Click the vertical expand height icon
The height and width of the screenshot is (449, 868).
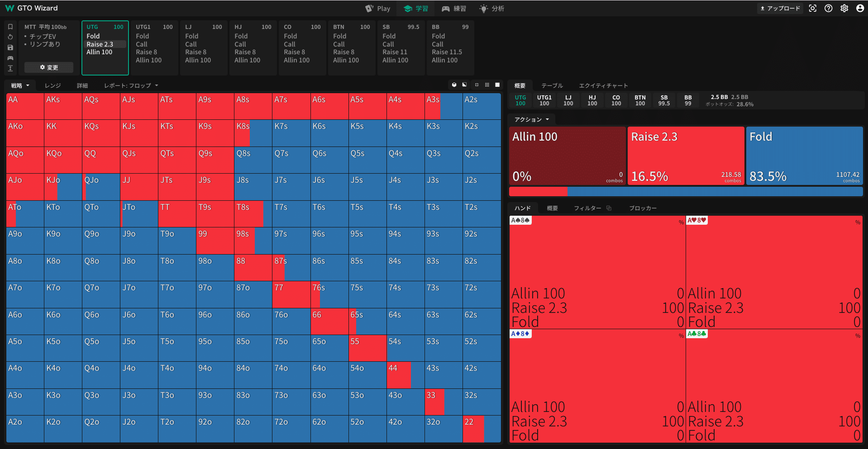click(x=10, y=68)
